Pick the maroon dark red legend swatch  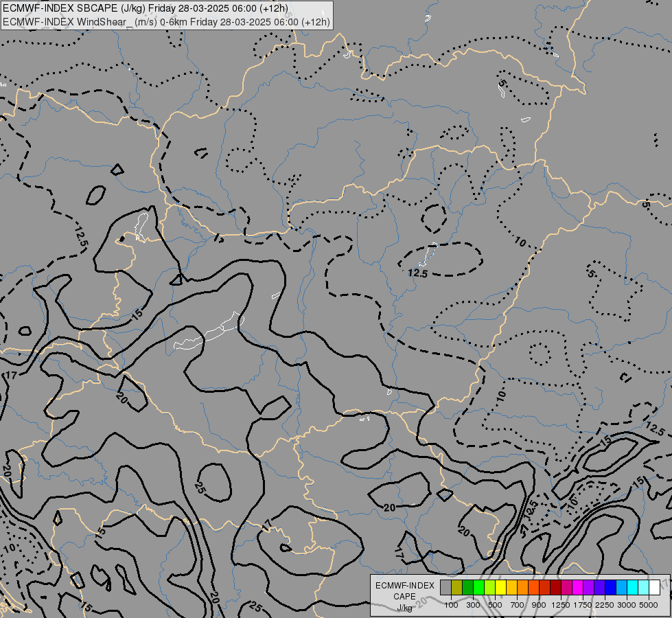[x=555, y=587]
